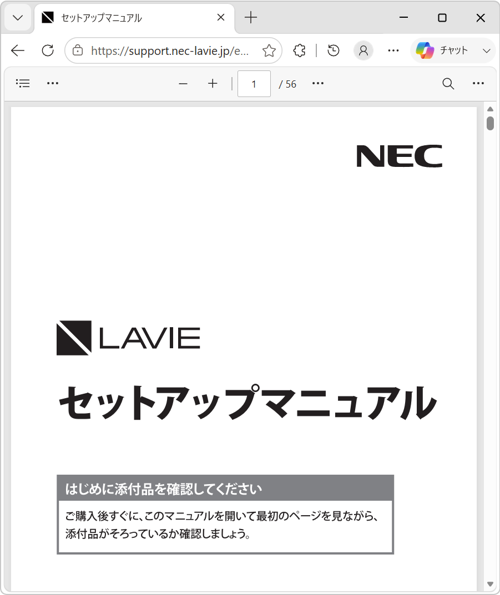This screenshot has width=500, height=595.
Task: Select the セットアップマニュアル browser tab
Action: point(135,18)
